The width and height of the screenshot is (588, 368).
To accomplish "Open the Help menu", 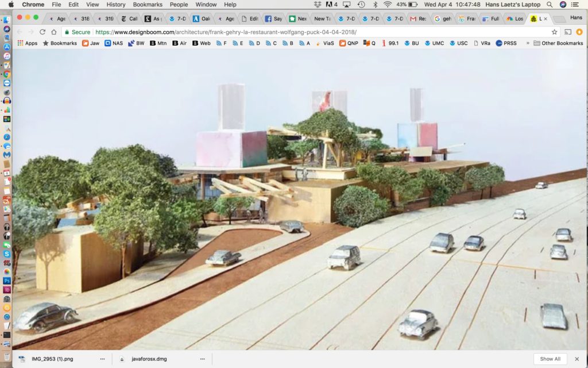I will tap(230, 5).
